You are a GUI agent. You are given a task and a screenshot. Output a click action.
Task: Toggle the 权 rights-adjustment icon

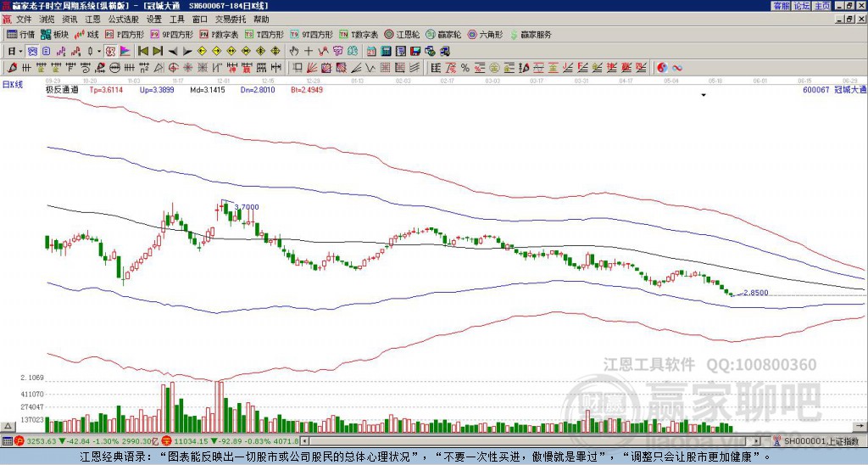coord(110,51)
